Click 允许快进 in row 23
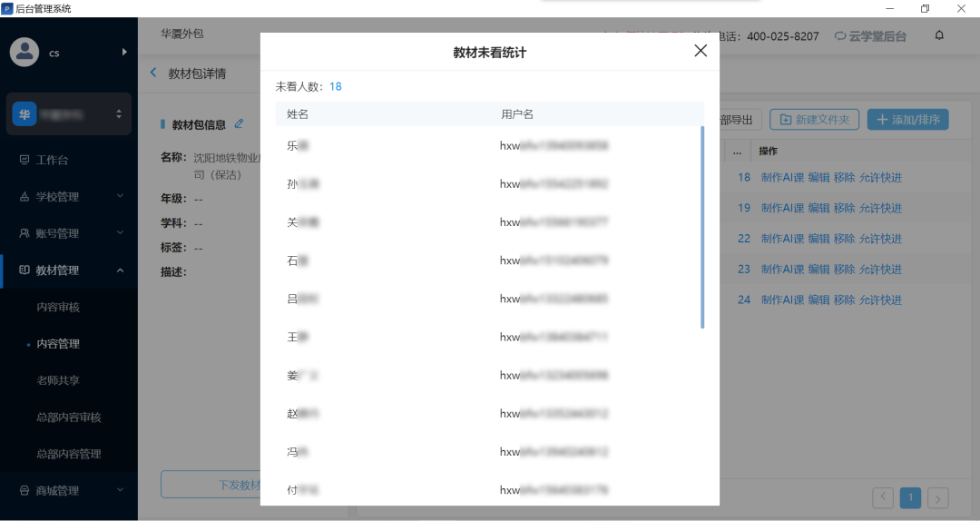980x521 pixels. [x=880, y=270]
